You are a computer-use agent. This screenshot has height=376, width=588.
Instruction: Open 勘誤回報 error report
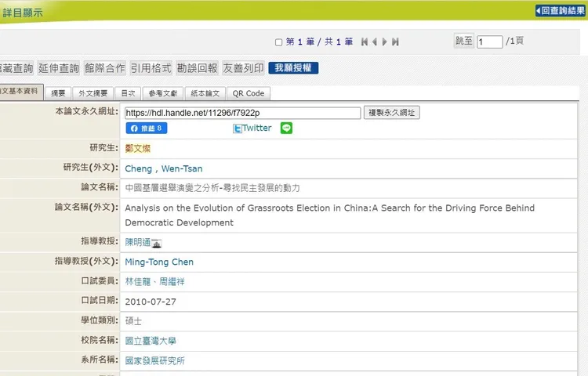coord(197,68)
